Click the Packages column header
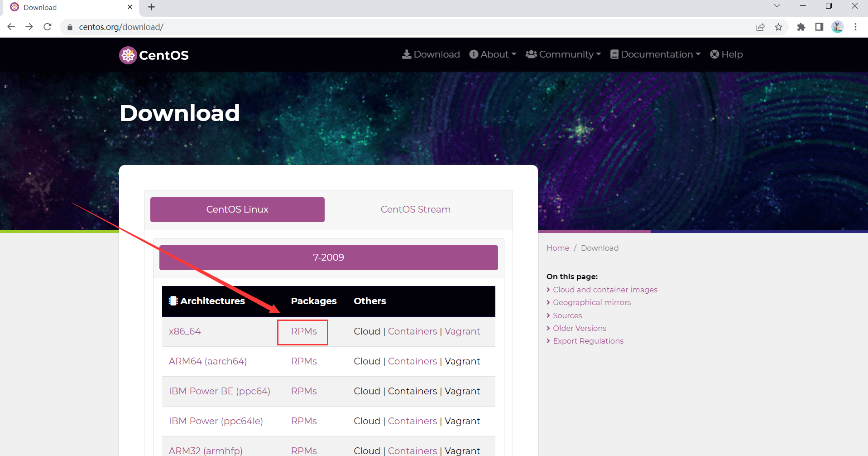 (x=314, y=301)
